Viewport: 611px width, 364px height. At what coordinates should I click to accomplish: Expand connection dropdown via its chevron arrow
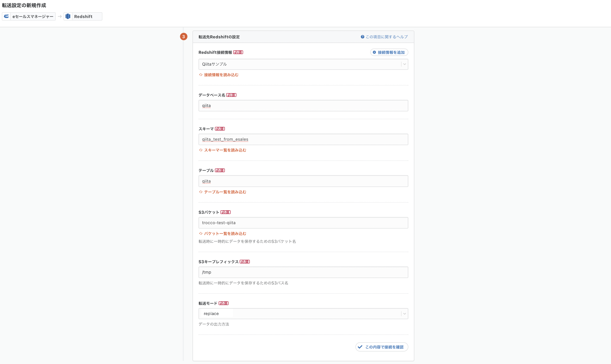coord(405,64)
